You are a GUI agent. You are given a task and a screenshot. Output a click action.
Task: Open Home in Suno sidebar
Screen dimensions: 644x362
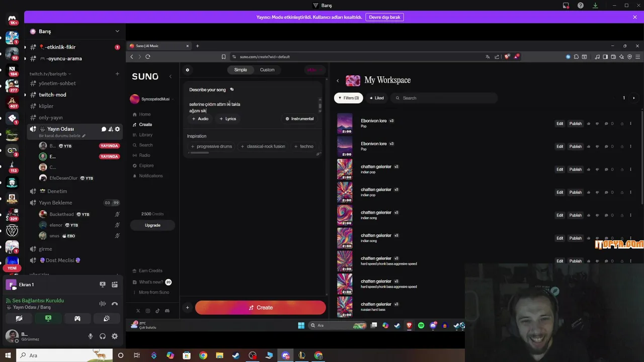[144, 114]
